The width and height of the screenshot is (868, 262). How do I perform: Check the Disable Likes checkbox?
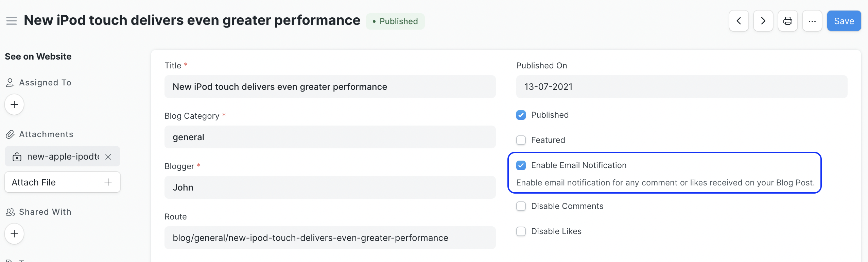(x=521, y=231)
